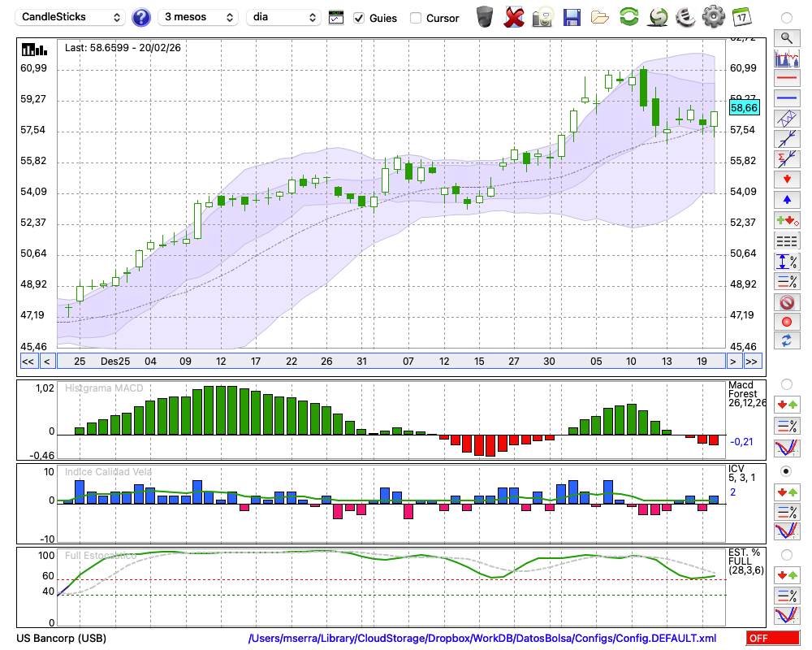Open the dia interval dropdown
Viewport: 812px width, 650px height.
pyautogui.click(x=283, y=17)
